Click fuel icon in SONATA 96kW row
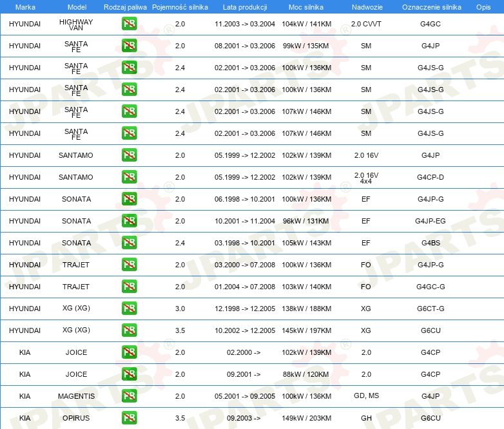This screenshot has width=504, height=429. (129, 221)
